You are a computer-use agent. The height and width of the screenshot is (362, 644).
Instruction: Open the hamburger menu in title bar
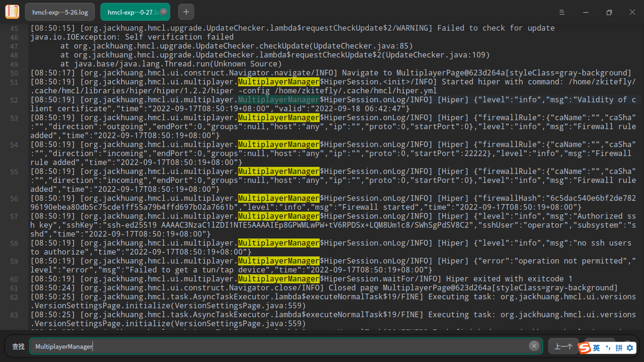click(562, 12)
